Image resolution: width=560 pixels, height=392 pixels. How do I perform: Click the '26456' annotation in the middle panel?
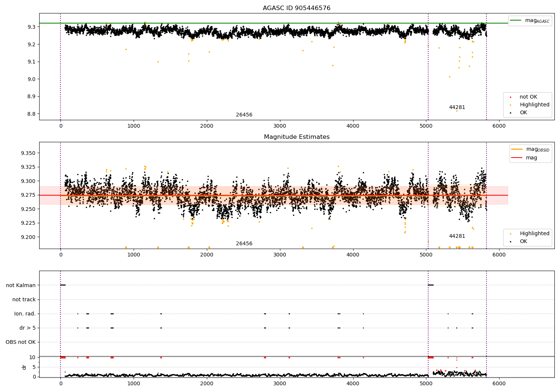(x=244, y=244)
